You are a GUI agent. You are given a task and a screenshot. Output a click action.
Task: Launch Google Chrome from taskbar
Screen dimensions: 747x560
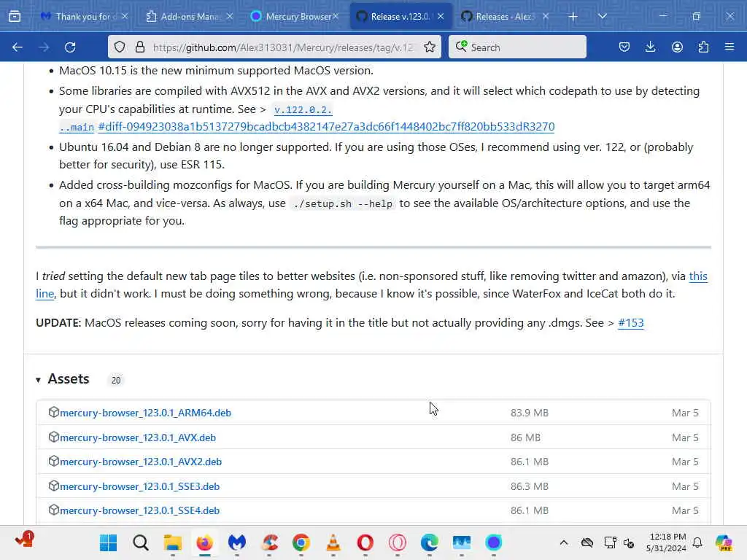pyautogui.click(x=301, y=542)
